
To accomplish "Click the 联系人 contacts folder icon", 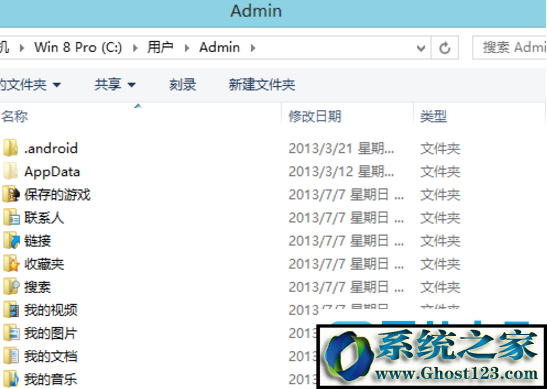I will pyautogui.click(x=11, y=218).
